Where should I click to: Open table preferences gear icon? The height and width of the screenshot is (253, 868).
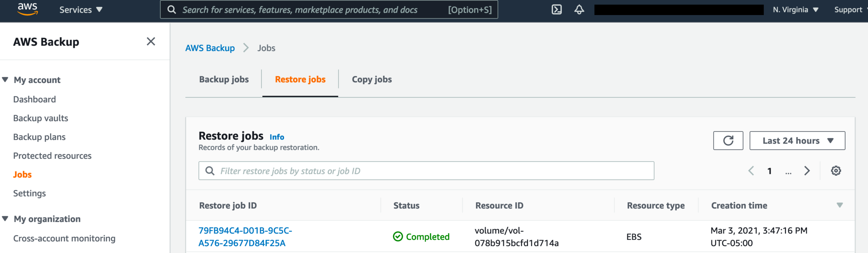point(836,171)
